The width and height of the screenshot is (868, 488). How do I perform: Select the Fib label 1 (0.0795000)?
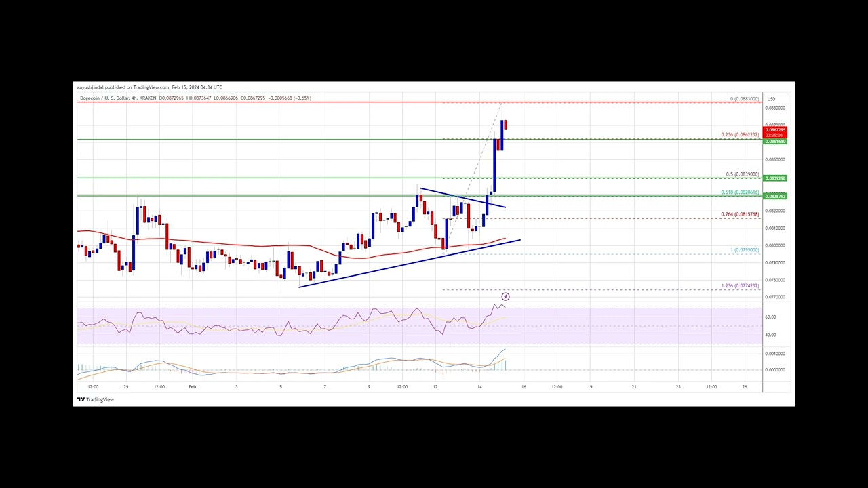745,250
